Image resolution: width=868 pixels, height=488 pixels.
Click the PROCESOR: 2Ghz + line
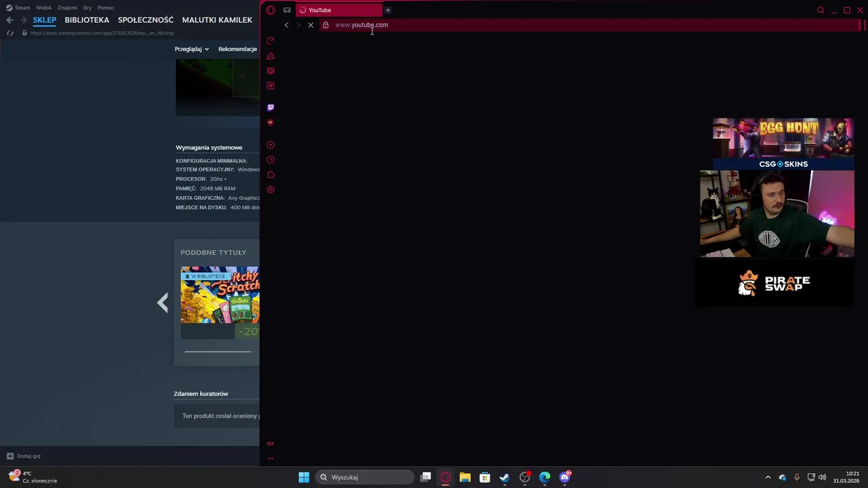[x=201, y=179]
